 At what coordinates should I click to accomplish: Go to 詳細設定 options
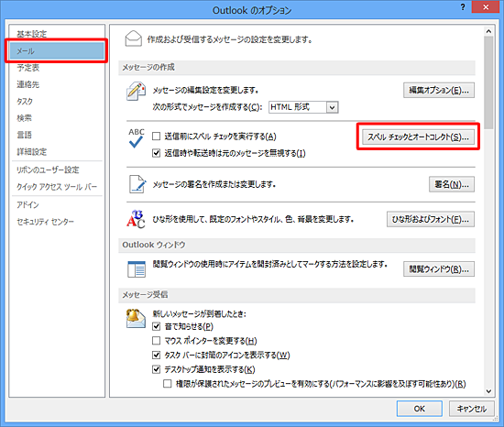(x=57, y=151)
